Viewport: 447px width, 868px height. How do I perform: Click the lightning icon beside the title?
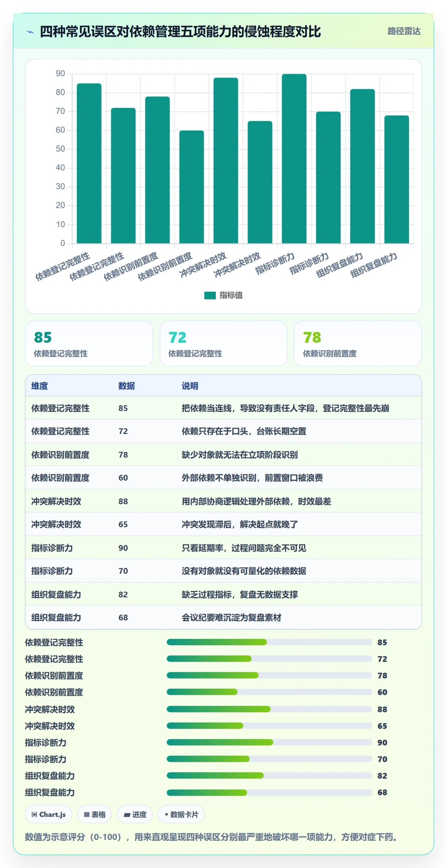(x=31, y=32)
